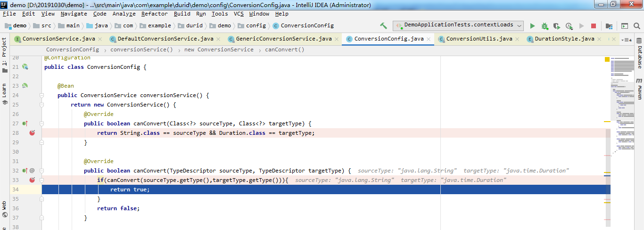
Task: Collapse the conversionService() method fold at line 24
Action: point(41,95)
